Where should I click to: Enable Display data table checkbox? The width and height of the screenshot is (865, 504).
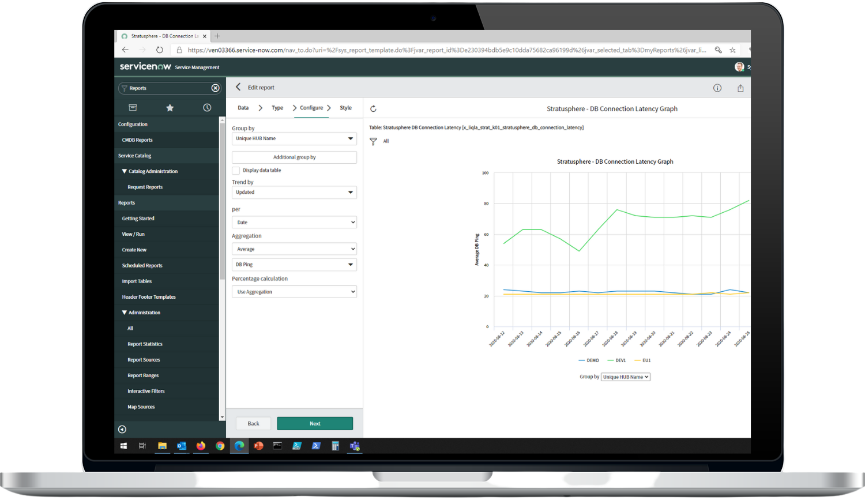point(236,171)
